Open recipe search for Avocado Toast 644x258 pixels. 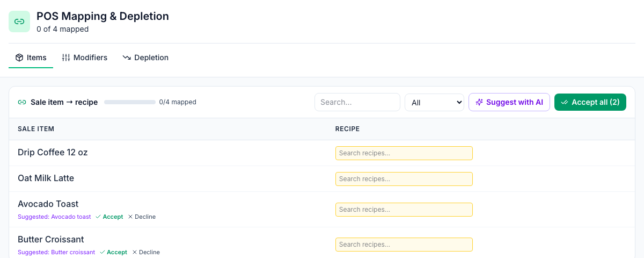404,210
